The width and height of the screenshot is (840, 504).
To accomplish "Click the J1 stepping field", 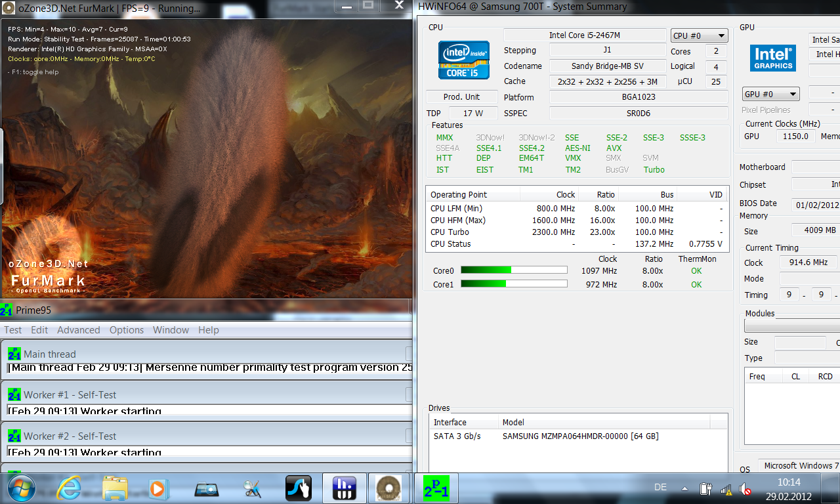I will pos(608,51).
